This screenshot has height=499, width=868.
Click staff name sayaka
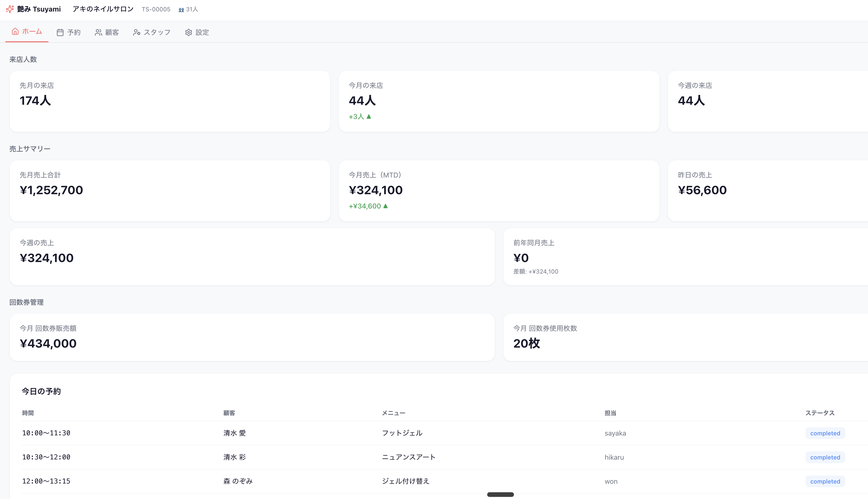(615, 433)
